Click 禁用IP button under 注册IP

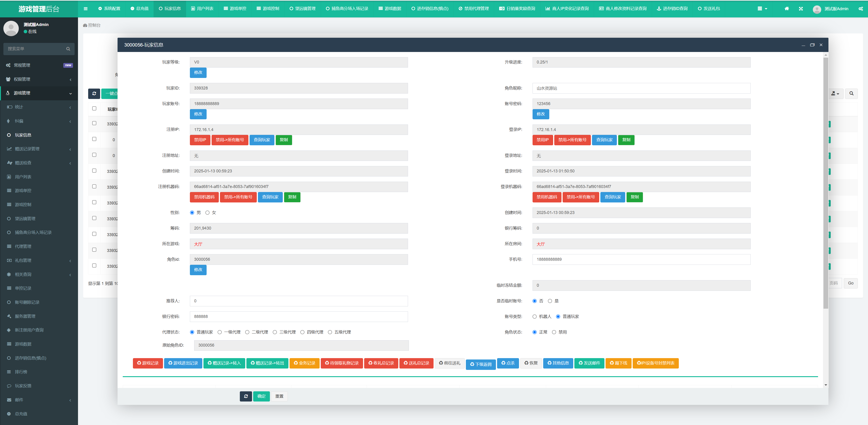[200, 140]
